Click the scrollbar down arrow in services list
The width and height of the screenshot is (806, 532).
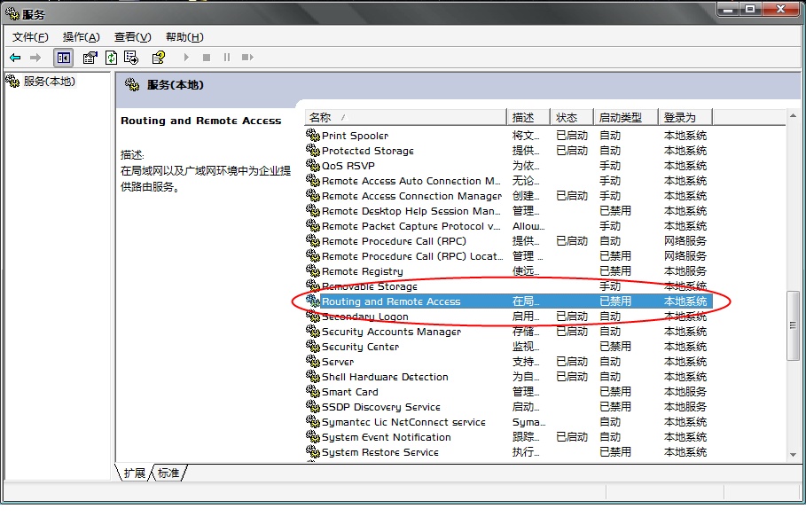coord(793,454)
